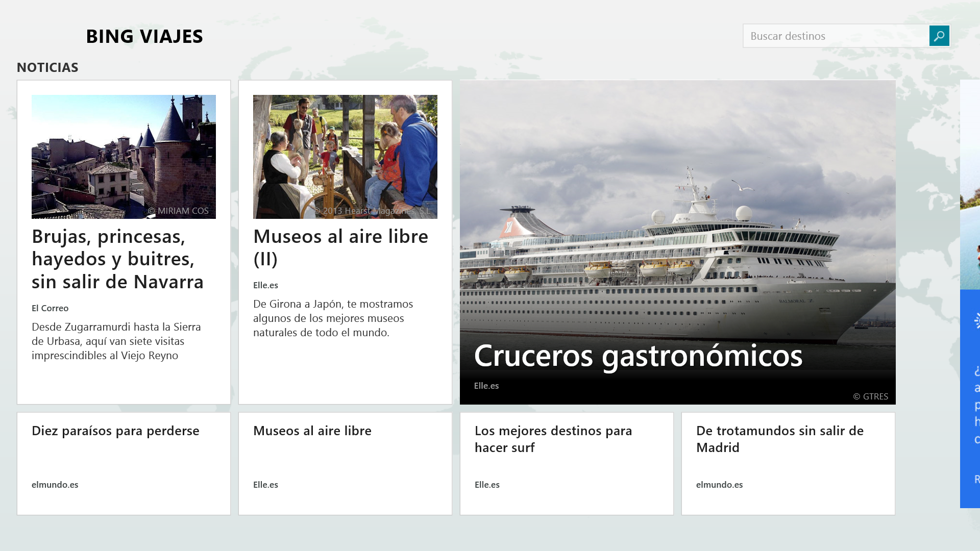Open the open-air museum photo thumbnail
Image resolution: width=980 pixels, height=551 pixels.
tap(345, 157)
